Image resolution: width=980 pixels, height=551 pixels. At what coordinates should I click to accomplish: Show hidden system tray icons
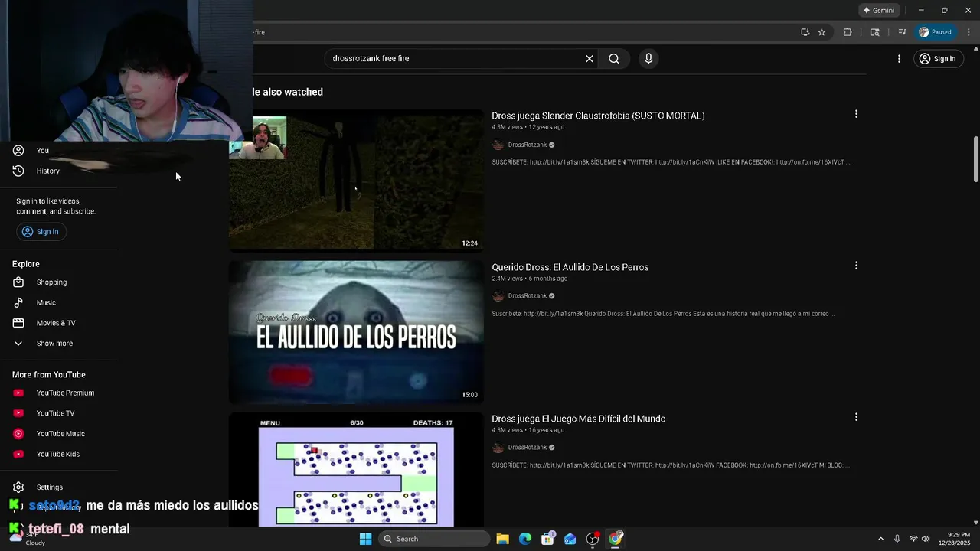point(880,539)
